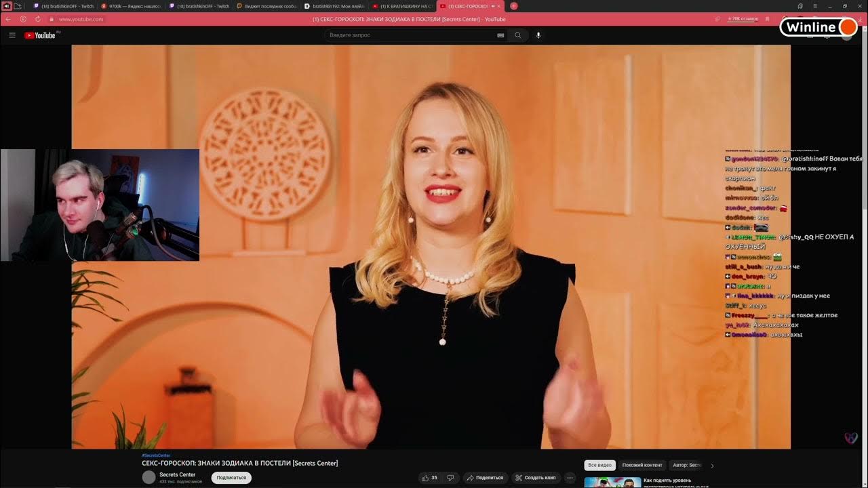Subscribe with the Подписаться button

[231, 478]
